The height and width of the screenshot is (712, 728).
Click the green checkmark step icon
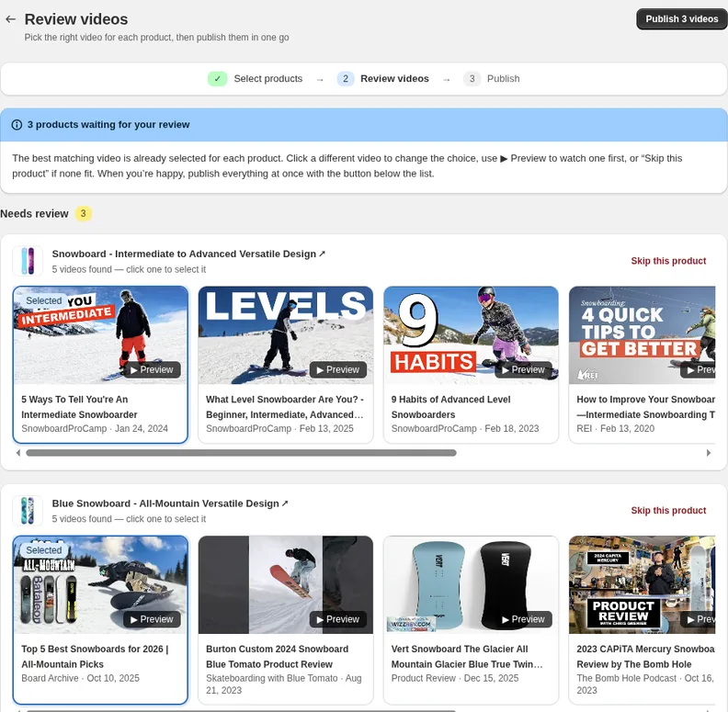[x=217, y=79]
